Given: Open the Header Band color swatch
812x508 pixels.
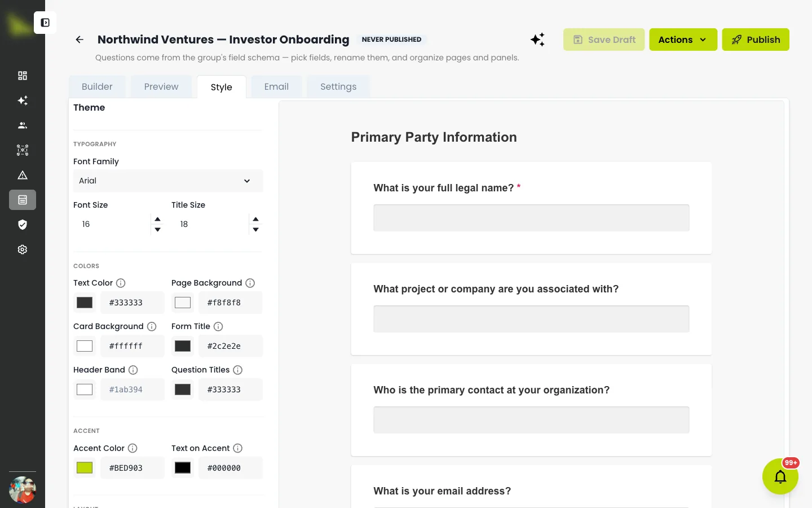Looking at the screenshot, I should point(85,389).
